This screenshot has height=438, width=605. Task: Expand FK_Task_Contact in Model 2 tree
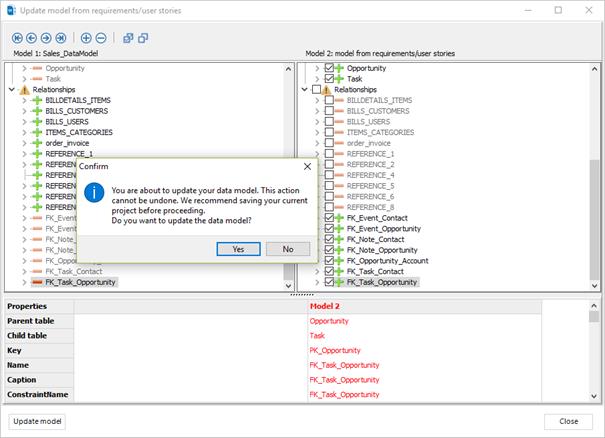pyautogui.click(x=317, y=271)
